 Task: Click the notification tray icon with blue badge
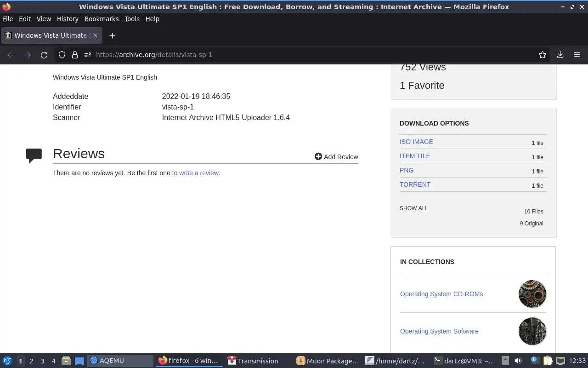pos(535,360)
